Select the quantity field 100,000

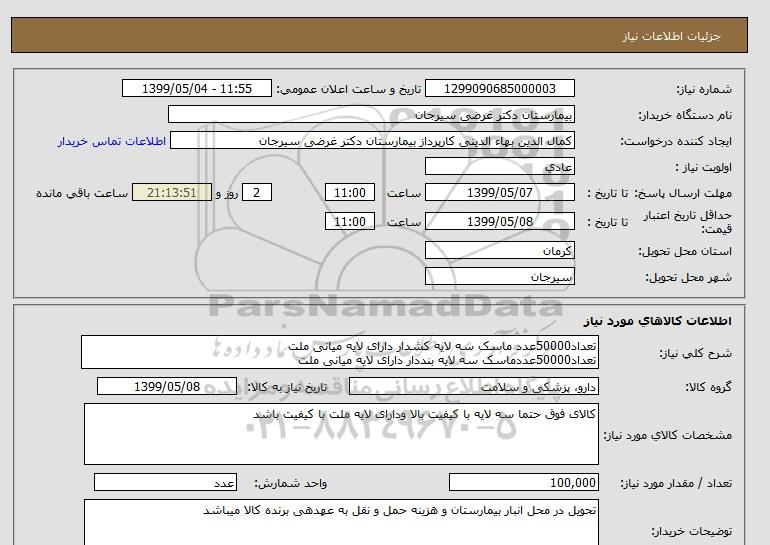click(x=523, y=482)
